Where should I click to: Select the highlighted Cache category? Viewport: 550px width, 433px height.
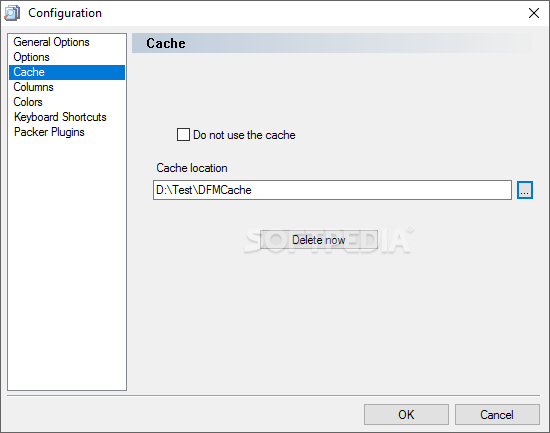[x=67, y=72]
